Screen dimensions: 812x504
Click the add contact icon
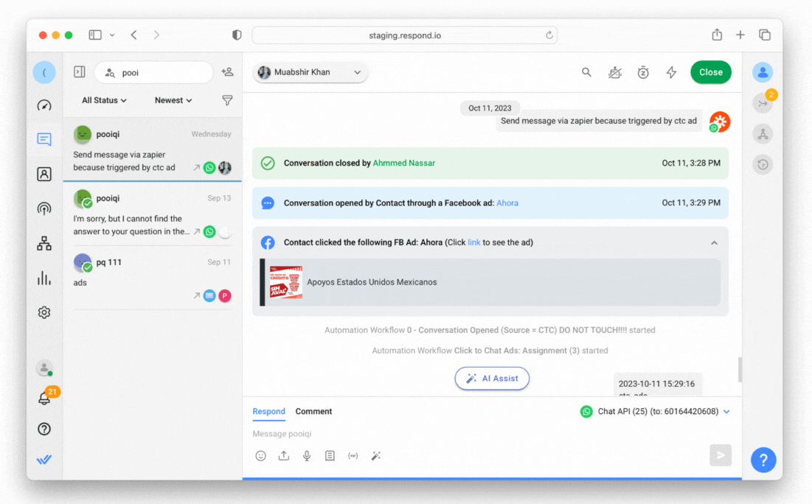tap(227, 72)
